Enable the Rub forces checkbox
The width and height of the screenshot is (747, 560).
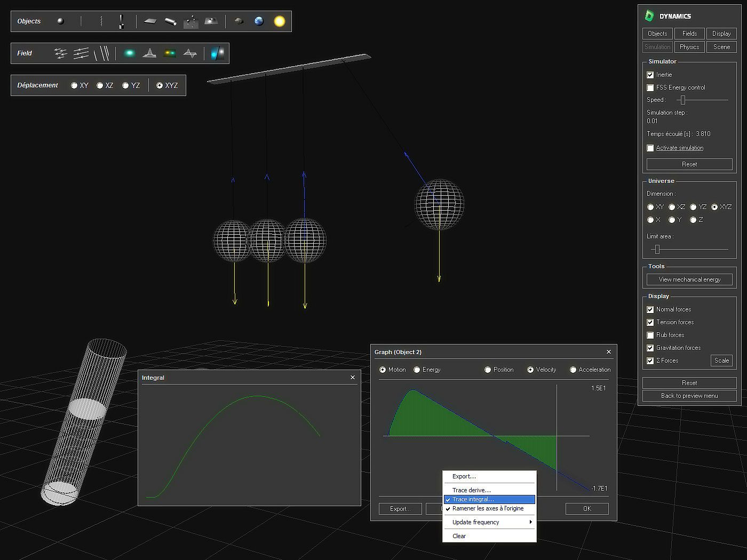click(x=650, y=335)
